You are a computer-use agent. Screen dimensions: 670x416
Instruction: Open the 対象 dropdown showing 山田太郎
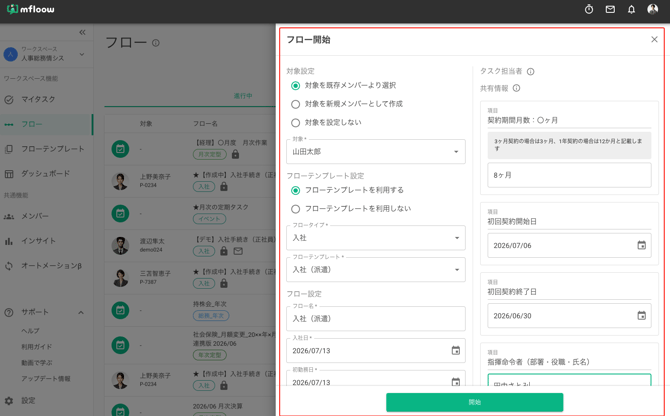click(376, 152)
